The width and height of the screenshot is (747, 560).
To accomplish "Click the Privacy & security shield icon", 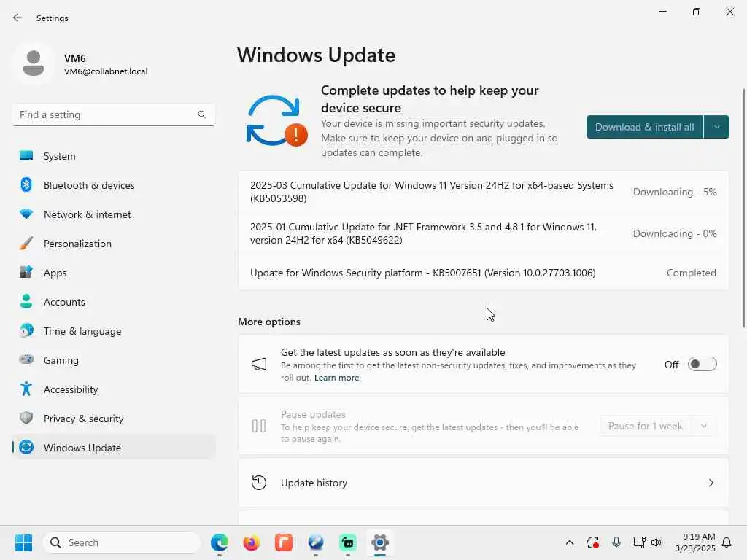I will click(26, 418).
